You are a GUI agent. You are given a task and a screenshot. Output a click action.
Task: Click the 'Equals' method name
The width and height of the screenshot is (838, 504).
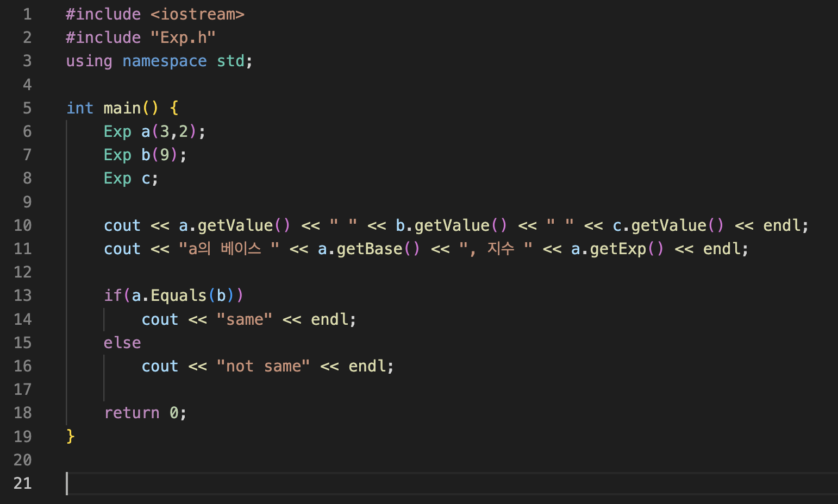179,296
